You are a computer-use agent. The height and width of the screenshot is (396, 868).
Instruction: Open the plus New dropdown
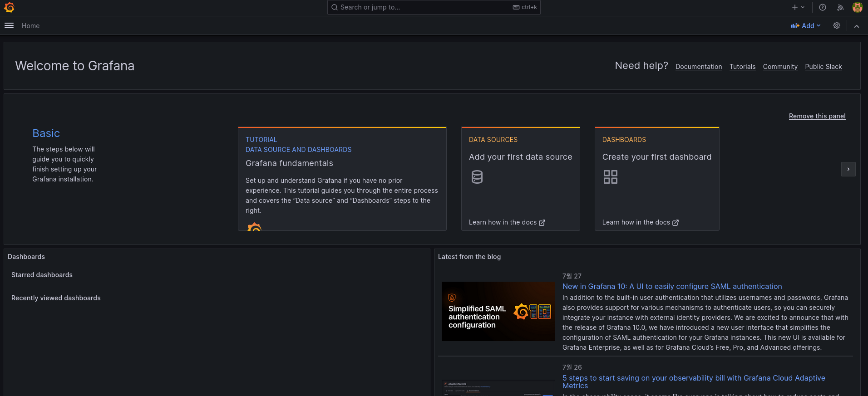[x=798, y=7]
